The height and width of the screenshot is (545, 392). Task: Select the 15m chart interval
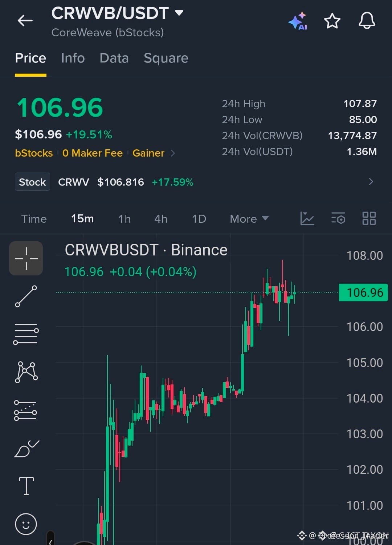click(x=82, y=219)
